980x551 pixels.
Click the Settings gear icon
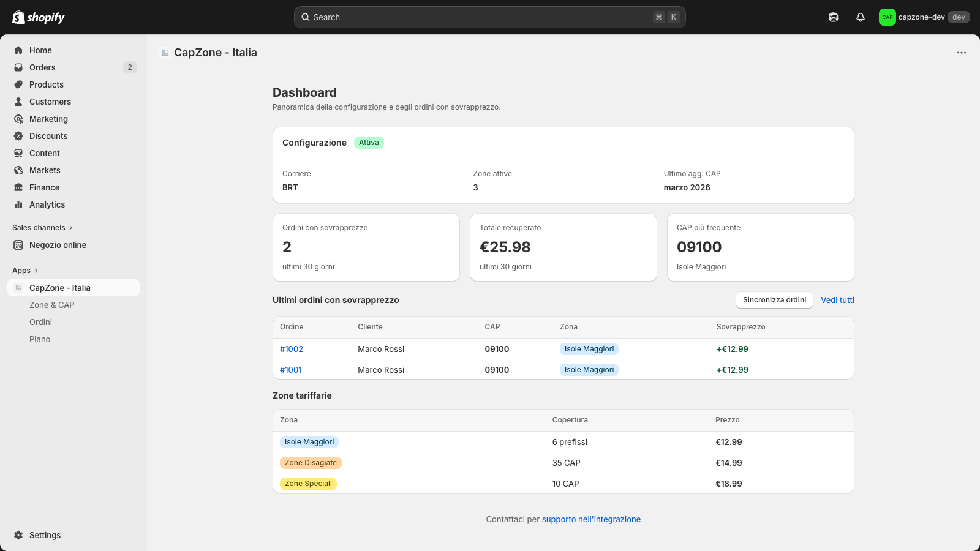[x=18, y=535]
